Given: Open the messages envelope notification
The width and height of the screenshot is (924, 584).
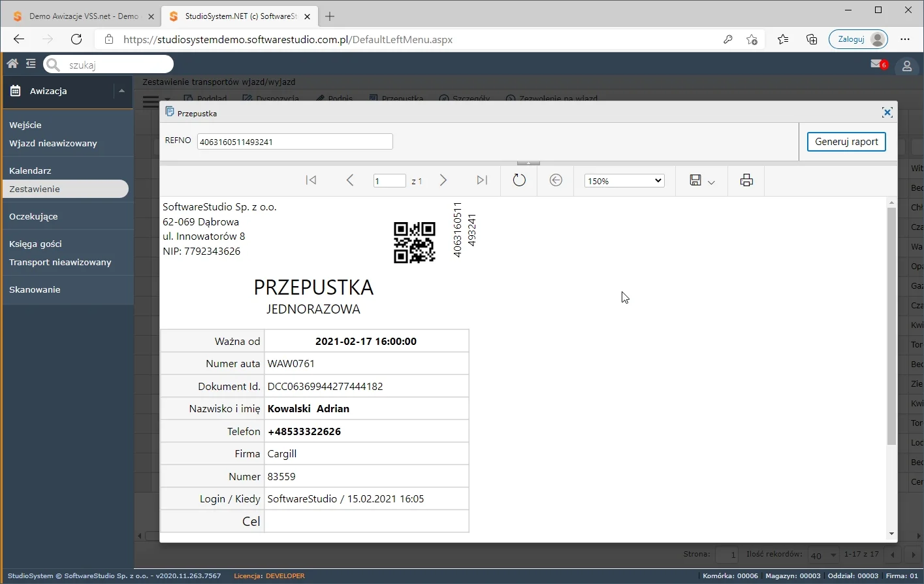Looking at the screenshot, I should [877, 64].
